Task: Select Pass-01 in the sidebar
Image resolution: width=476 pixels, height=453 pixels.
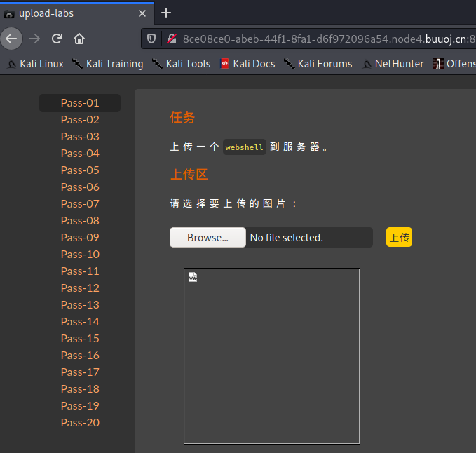Action: (x=80, y=103)
